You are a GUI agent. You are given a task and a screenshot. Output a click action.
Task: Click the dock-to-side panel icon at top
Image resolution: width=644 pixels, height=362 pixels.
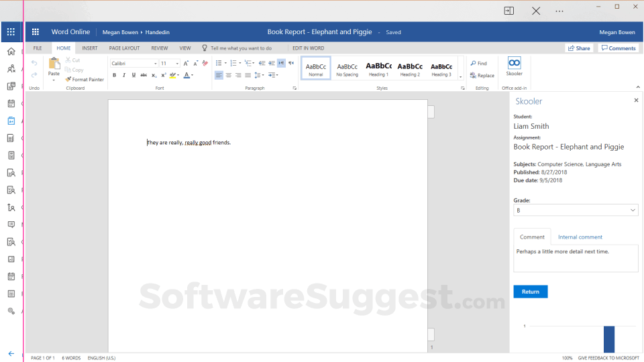pos(509,11)
